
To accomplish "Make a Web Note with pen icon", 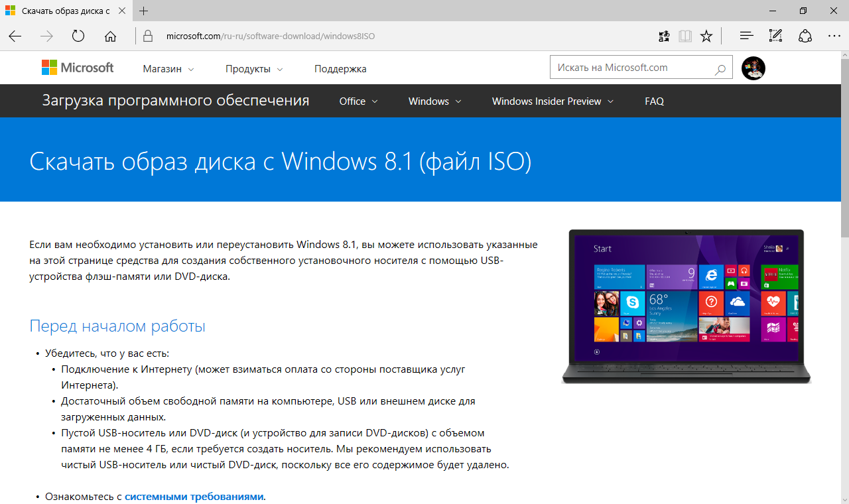I will (x=775, y=36).
